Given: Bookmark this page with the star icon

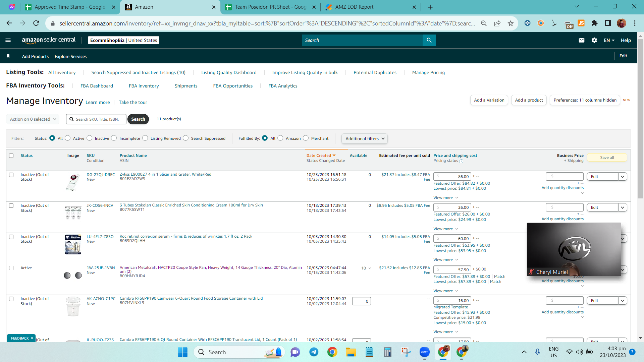Looking at the screenshot, I should pos(511,23).
